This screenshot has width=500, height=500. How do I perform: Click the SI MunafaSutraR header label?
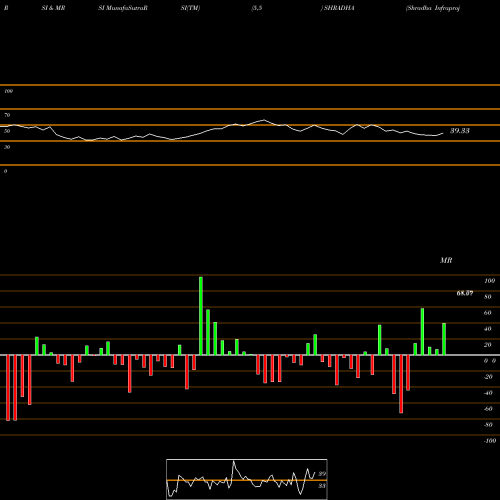123,8
